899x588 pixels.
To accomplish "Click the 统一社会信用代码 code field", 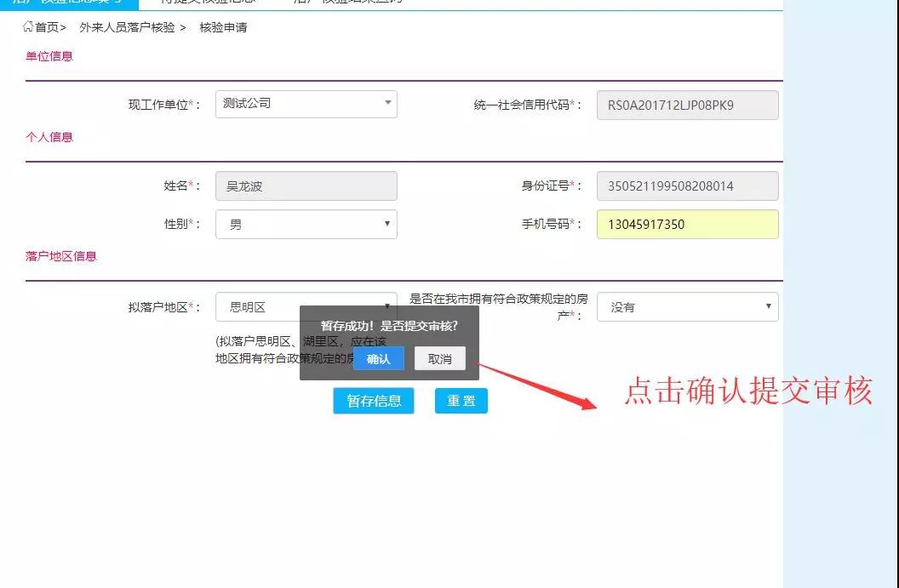I will [688, 104].
